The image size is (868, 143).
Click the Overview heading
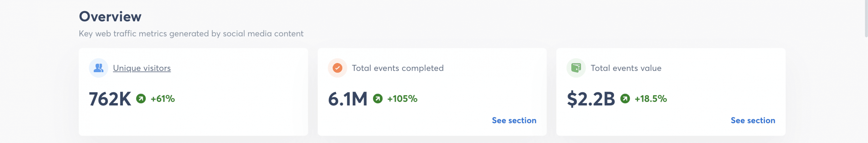(x=110, y=17)
